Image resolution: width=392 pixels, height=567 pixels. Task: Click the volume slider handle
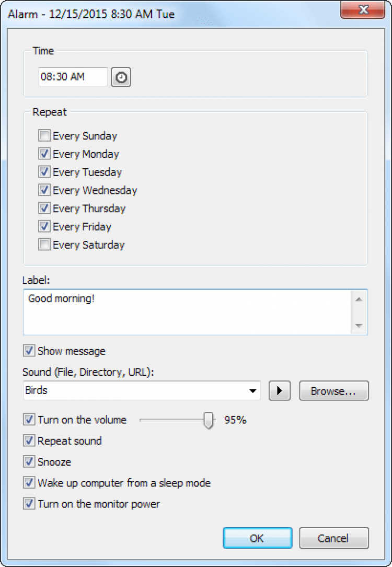[209, 420]
